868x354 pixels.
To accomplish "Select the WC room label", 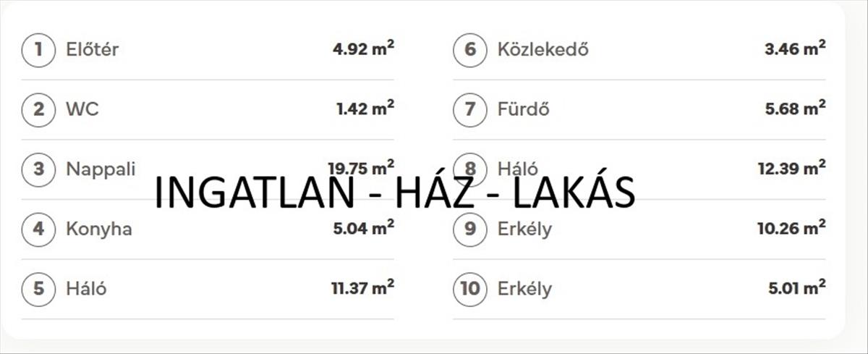I will (x=82, y=110).
